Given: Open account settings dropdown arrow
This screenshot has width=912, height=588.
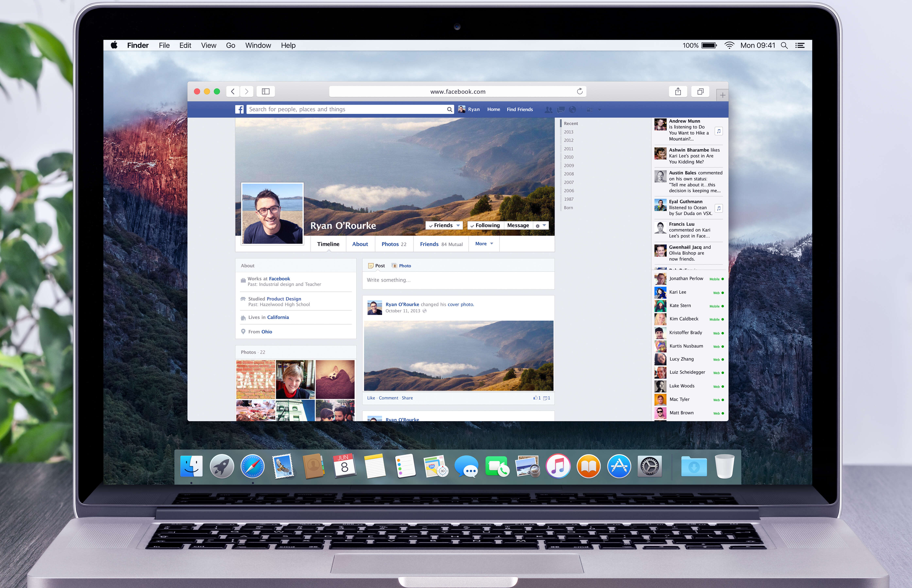Looking at the screenshot, I should (x=599, y=110).
